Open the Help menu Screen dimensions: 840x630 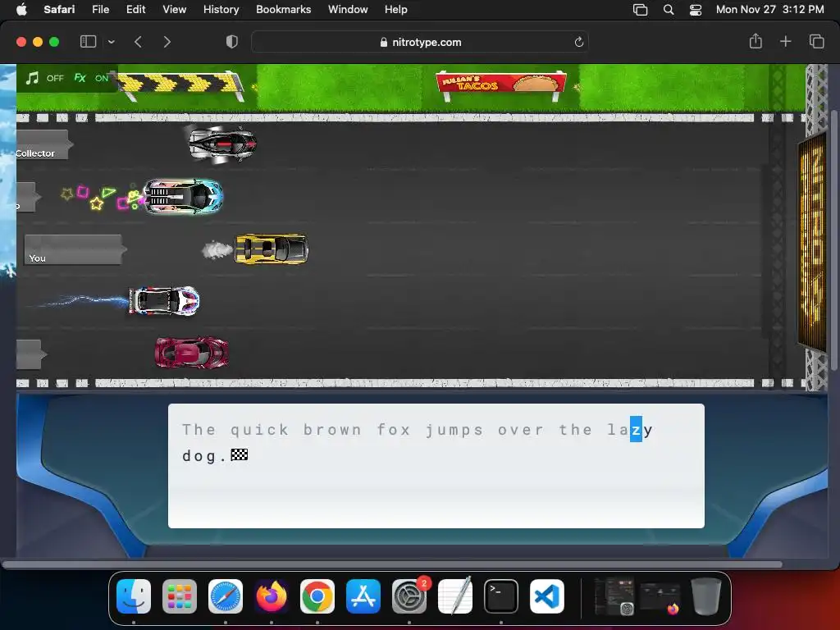pyautogui.click(x=396, y=9)
